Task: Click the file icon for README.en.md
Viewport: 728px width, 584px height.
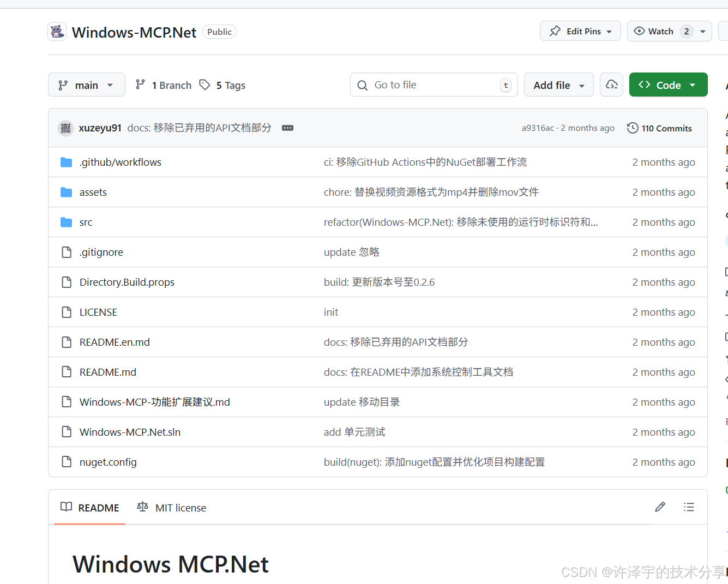Action: click(x=67, y=342)
